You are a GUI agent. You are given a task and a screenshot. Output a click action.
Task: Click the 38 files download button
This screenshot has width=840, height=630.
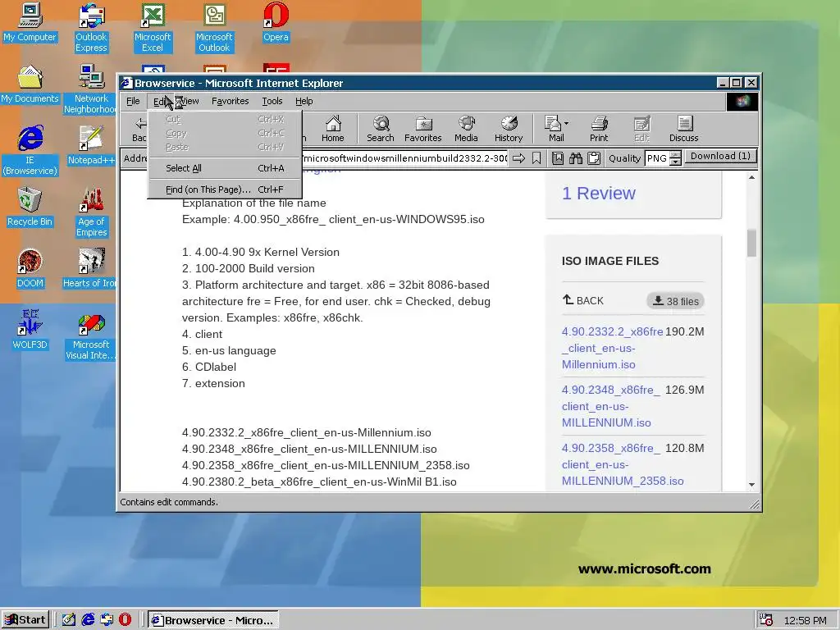(x=676, y=301)
